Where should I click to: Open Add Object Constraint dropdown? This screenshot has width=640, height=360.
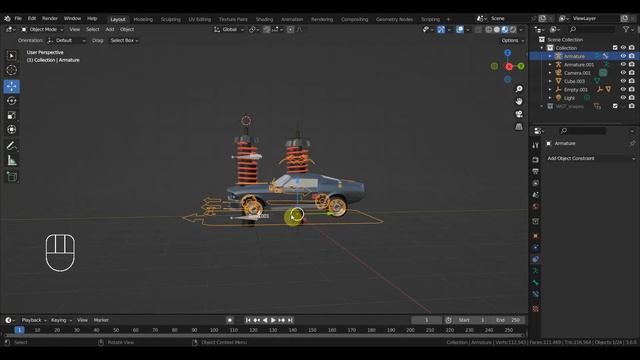(x=591, y=158)
